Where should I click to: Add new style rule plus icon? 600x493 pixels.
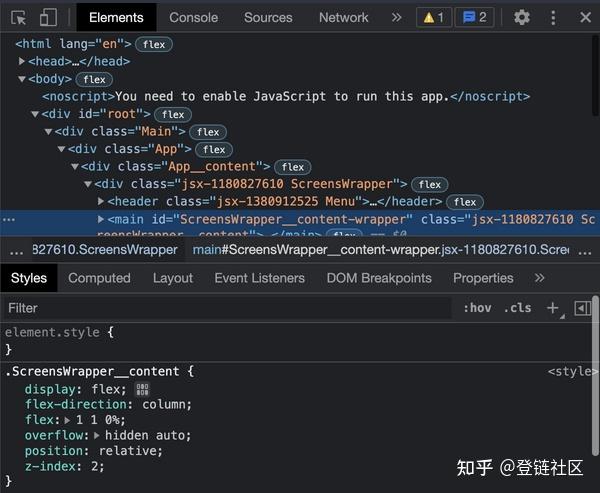(x=553, y=308)
